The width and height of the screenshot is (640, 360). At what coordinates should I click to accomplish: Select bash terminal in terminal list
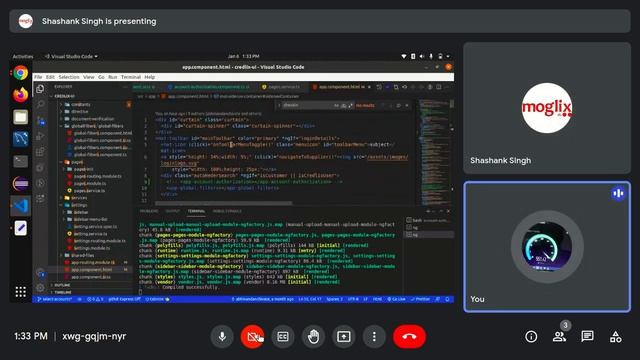tap(429, 220)
